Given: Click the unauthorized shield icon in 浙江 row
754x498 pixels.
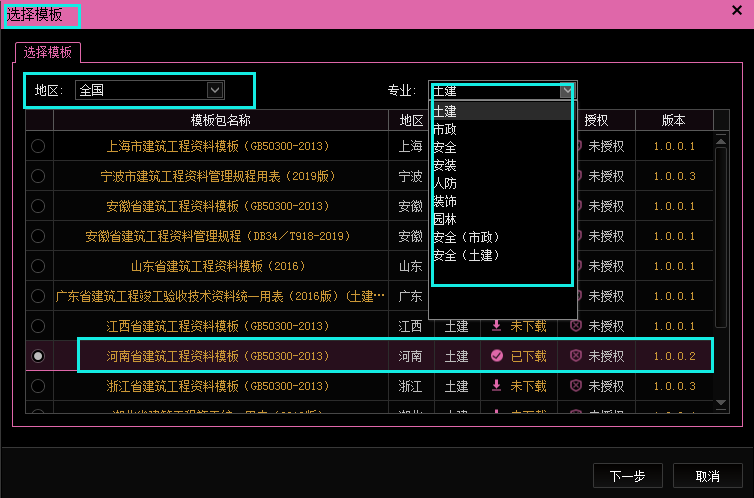Looking at the screenshot, I should click(x=576, y=386).
